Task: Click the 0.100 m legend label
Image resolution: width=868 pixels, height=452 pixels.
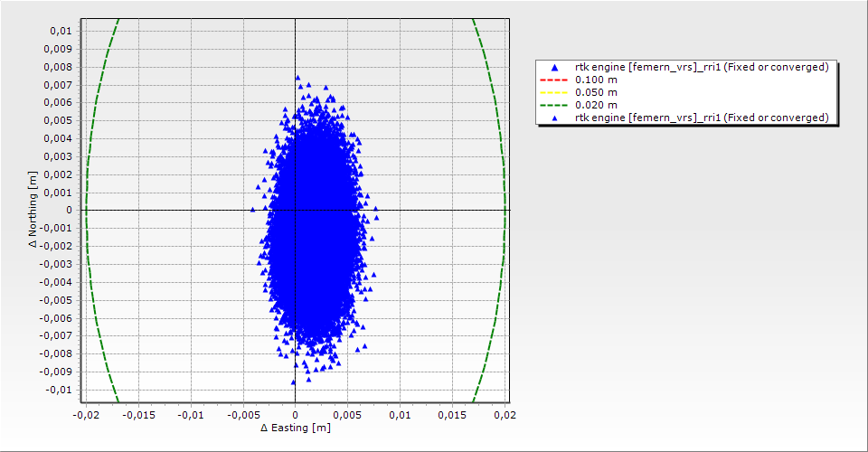Action: coord(596,80)
